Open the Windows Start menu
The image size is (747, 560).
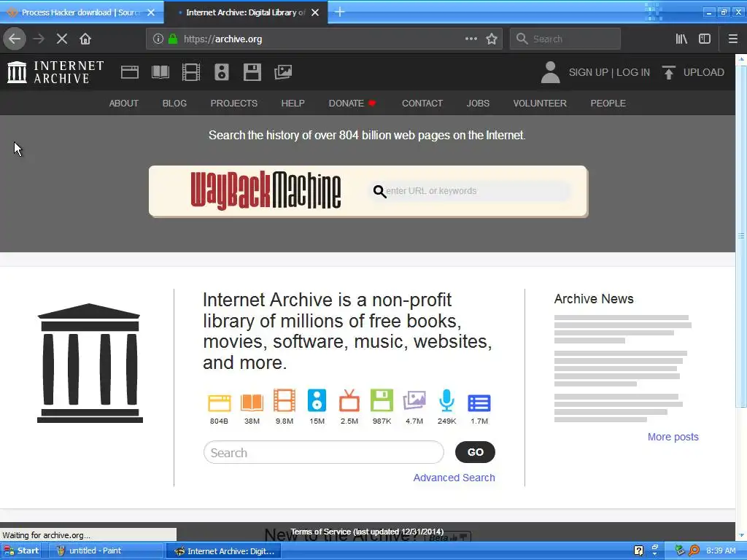click(20, 551)
